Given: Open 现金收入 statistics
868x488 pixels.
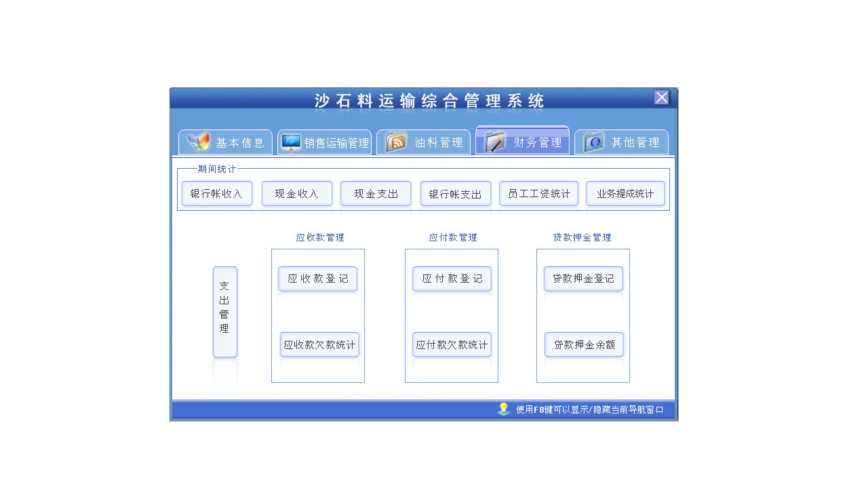Looking at the screenshot, I should click(x=297, y=193).
